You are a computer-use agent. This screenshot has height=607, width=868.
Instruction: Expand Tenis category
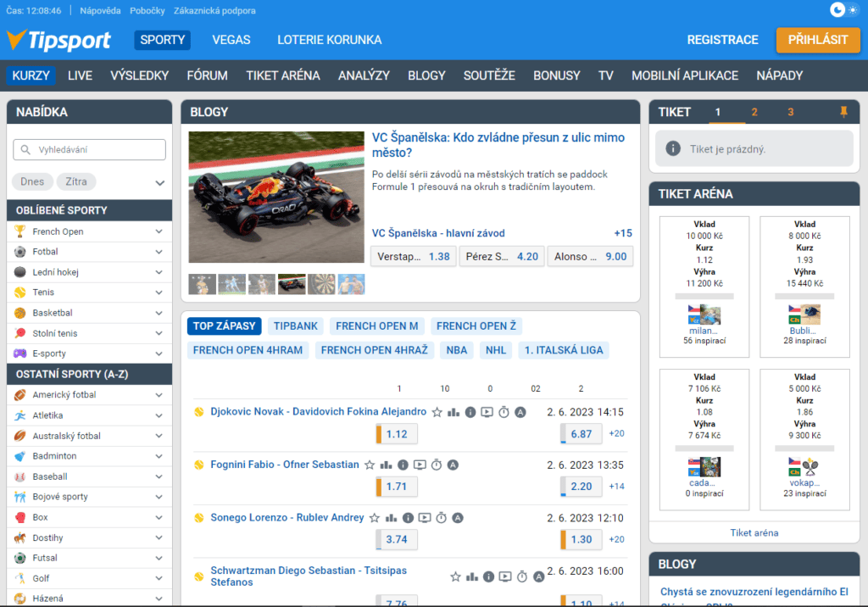159,292
